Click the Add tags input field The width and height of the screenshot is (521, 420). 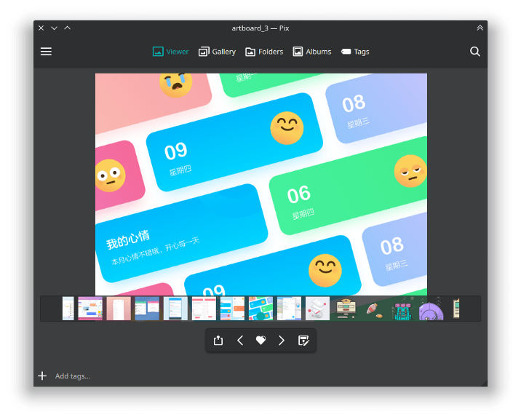coord(73,376)
